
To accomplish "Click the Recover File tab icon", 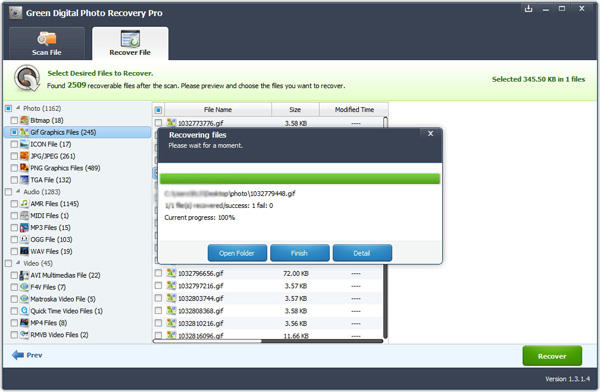I will pyautogui.click(x=130, y=39).
